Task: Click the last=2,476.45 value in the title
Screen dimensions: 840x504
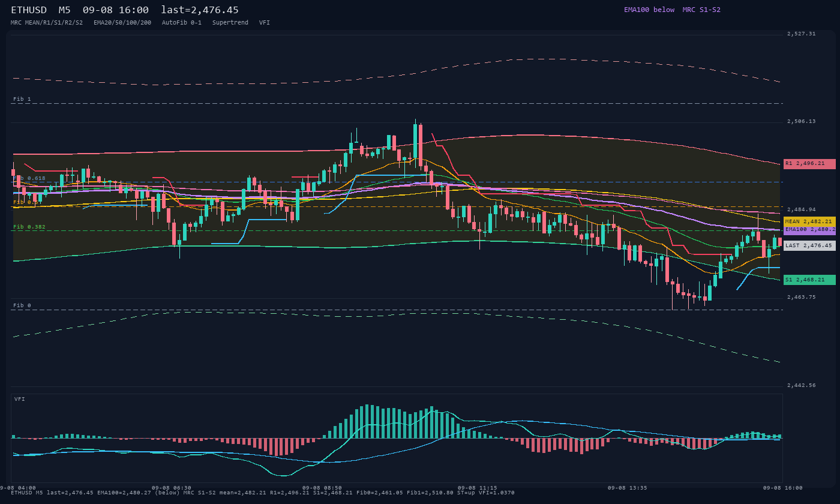Action: (200, 10)
